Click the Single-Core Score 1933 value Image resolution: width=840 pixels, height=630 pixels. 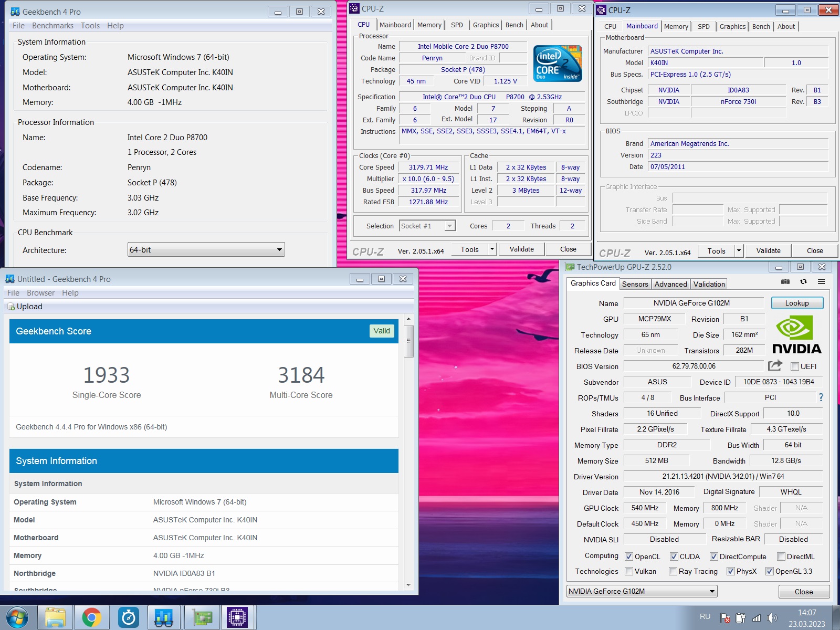107,375
